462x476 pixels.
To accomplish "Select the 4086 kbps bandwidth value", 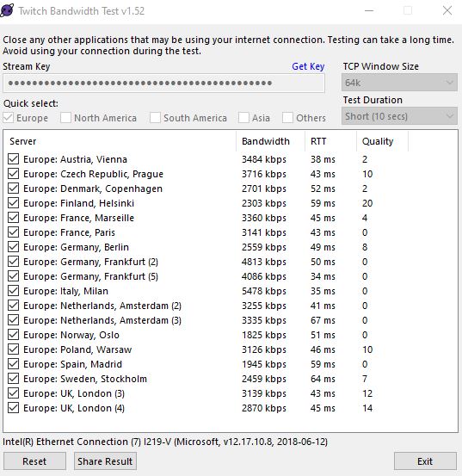I will 263,276.
